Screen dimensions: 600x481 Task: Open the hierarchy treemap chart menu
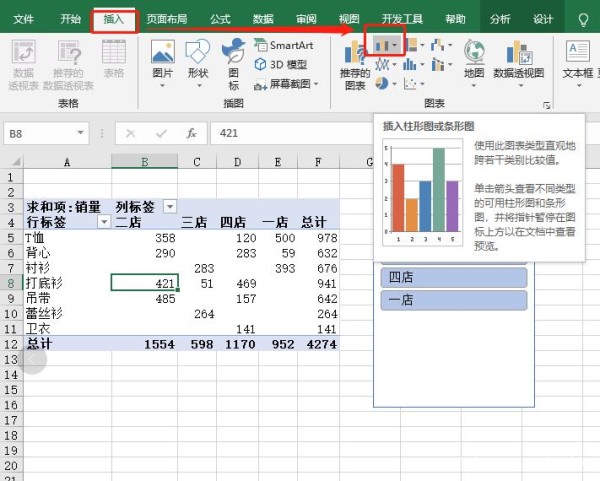click(x=415, y=46)
